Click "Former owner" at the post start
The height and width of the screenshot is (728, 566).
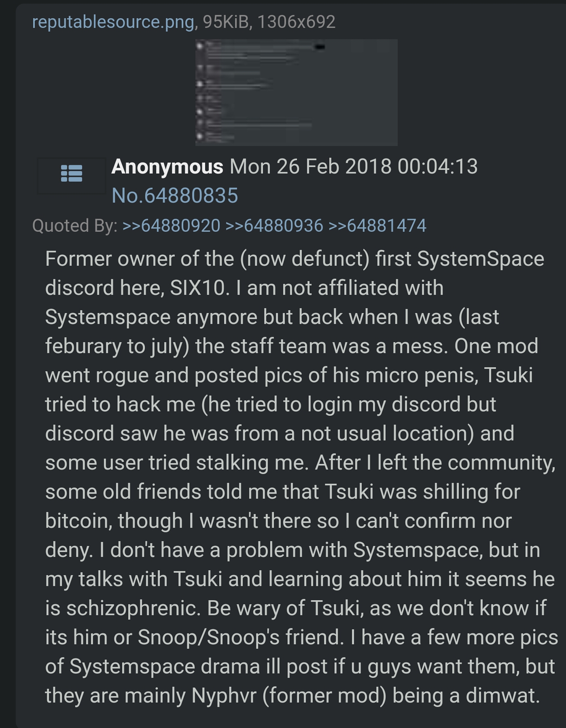point(109,259)
